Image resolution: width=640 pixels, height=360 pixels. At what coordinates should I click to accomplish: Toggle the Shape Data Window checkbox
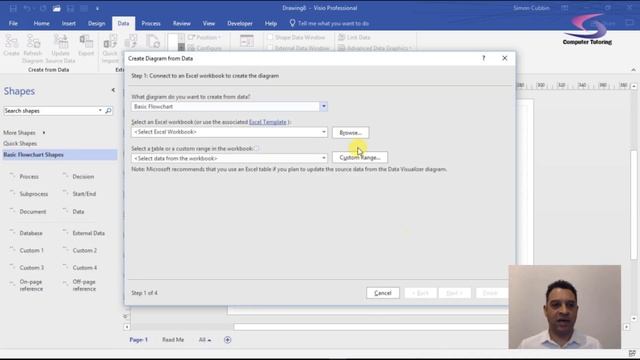tap(270, 37)
